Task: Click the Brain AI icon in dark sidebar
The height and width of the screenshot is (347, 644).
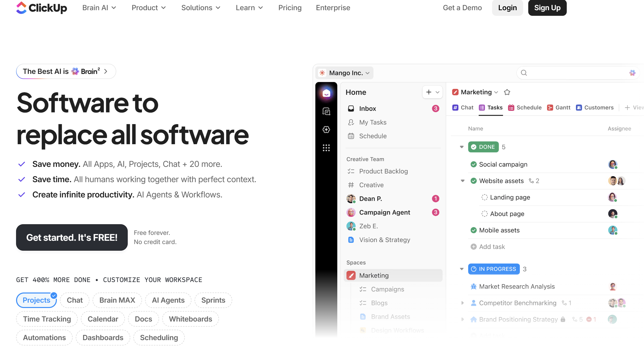Action: pos(326,129)
